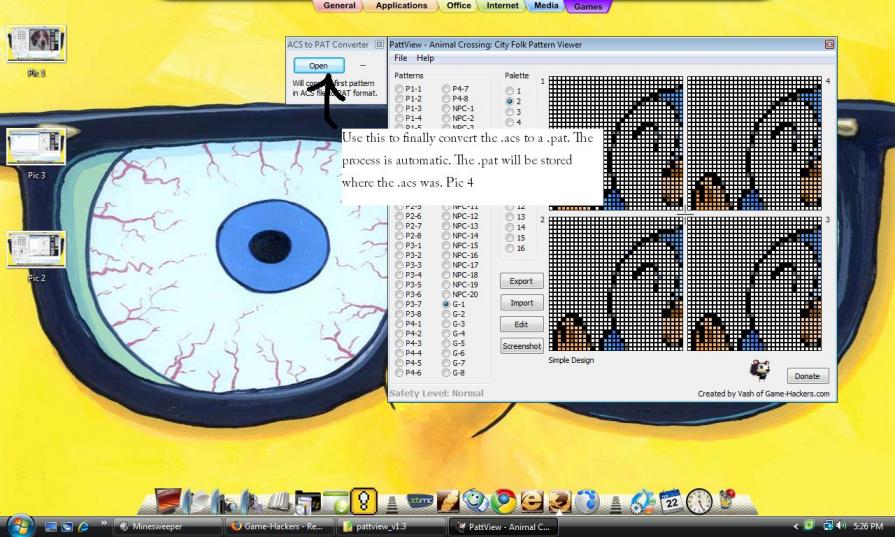Switch to the Internet tab
Viewport: 895px width, 537px height.
(x=502, y=6)
